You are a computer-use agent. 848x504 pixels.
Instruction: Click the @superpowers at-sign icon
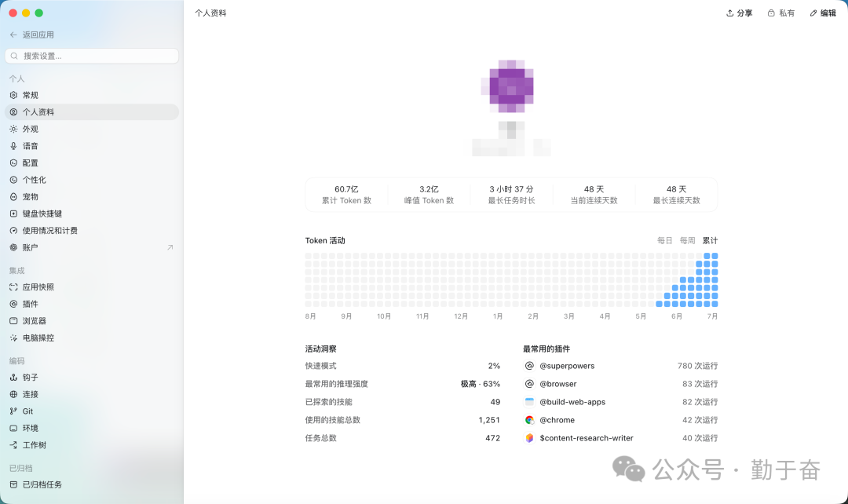529,366
